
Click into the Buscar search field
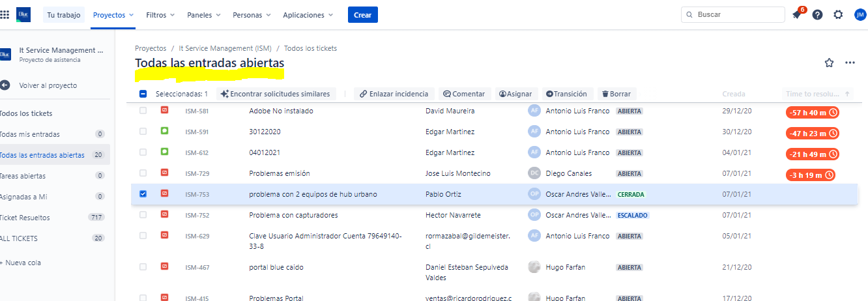pos(733,14)
